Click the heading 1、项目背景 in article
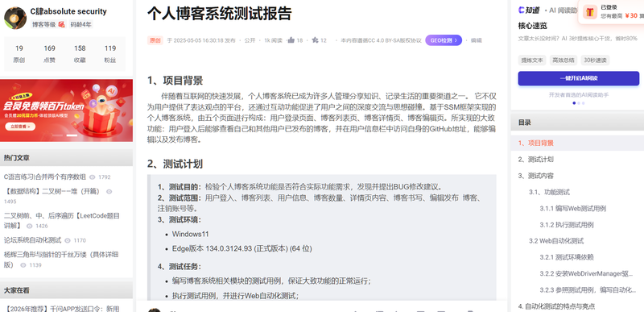 click(175, 80)
